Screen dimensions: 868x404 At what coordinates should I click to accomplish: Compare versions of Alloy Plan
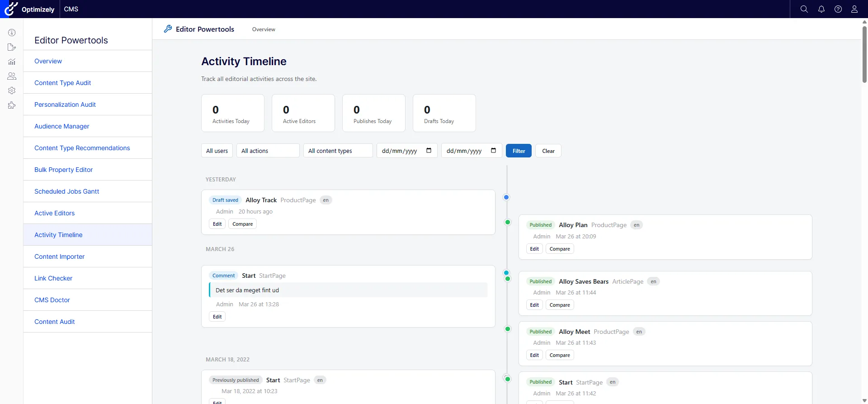pos(560,249)
